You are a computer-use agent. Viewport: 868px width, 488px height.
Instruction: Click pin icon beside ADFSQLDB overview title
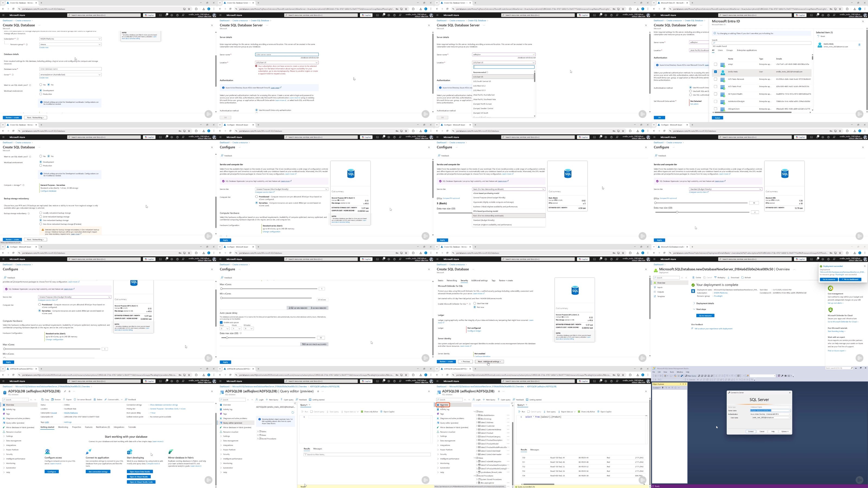click(65, 391)
